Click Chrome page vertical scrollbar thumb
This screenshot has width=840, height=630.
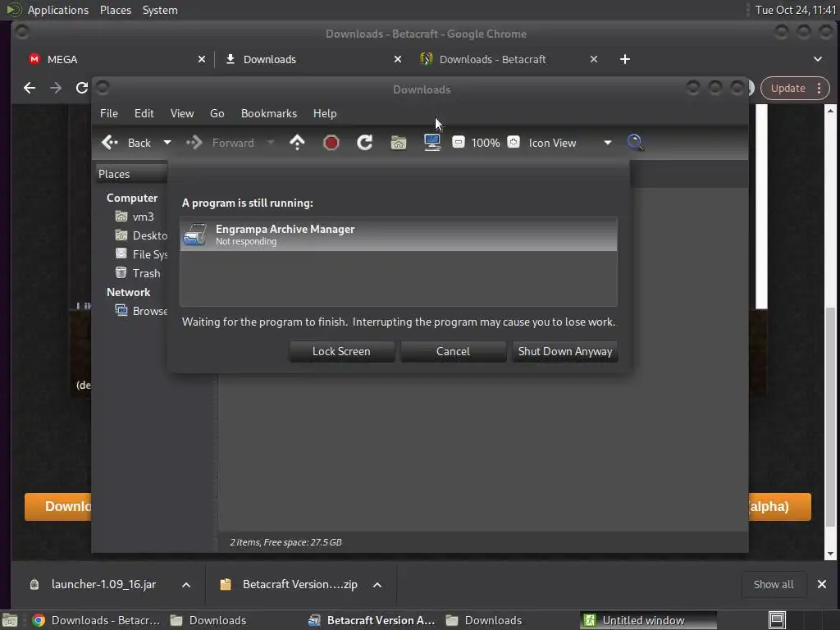click(x=830, y=418)
